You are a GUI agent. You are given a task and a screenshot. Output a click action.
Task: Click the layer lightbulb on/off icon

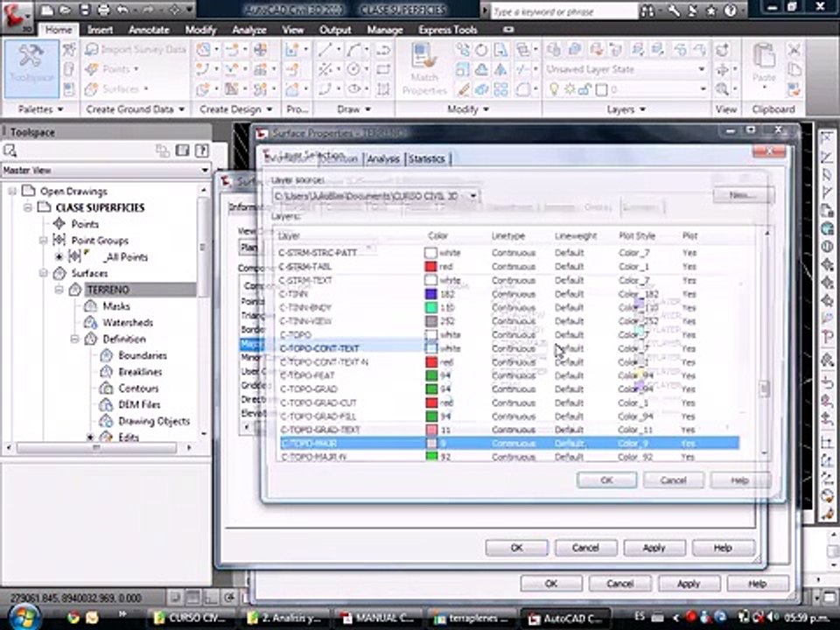(x=555, y=89)
